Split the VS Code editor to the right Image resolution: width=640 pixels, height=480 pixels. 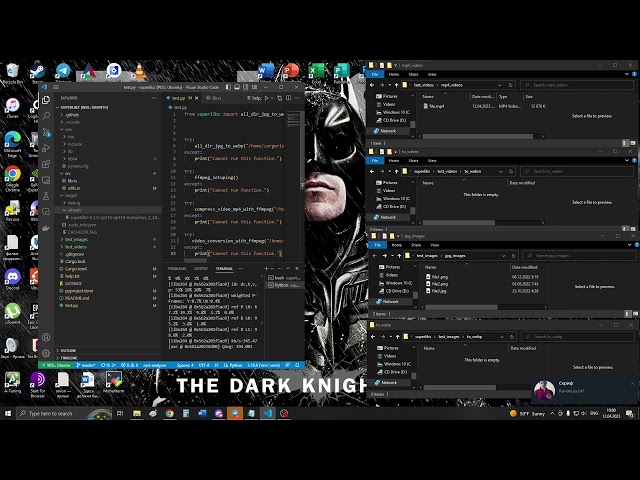[x=289, y=98]
